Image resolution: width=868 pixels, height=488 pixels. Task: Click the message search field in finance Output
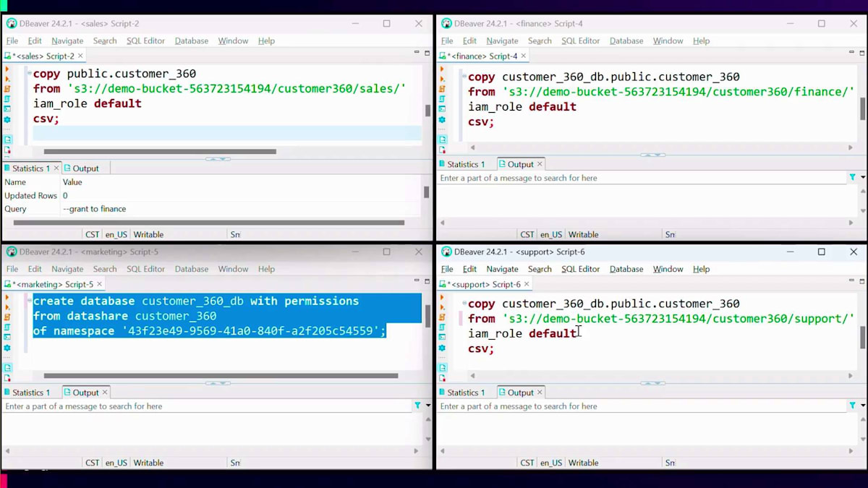click(x=642, y=178)
